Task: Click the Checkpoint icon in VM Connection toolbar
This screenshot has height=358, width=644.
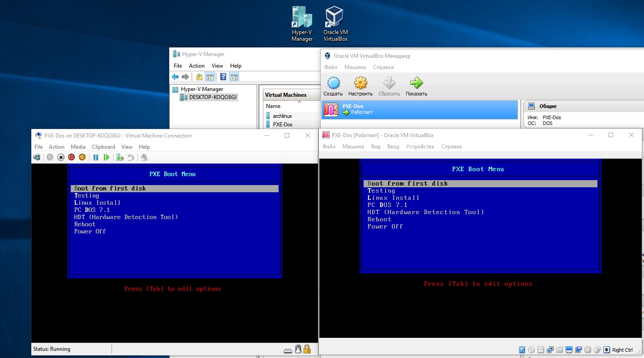Action: 120,157
